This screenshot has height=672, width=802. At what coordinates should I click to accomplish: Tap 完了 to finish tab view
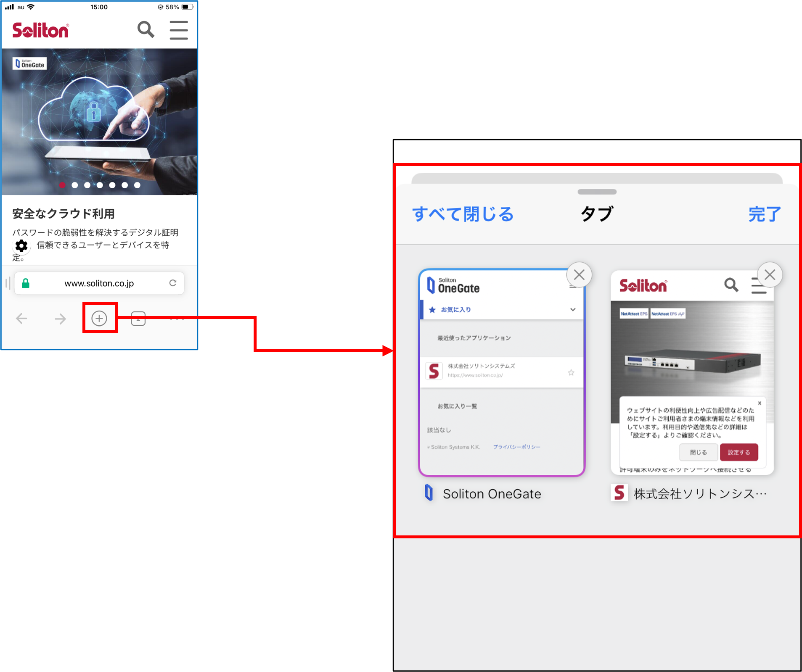[x=764, y=214]
